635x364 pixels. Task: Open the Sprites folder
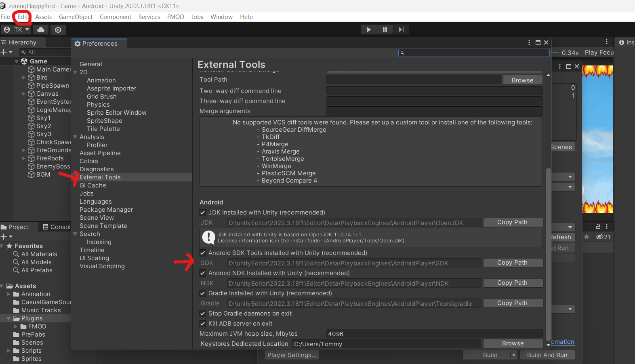coord(32,359)
